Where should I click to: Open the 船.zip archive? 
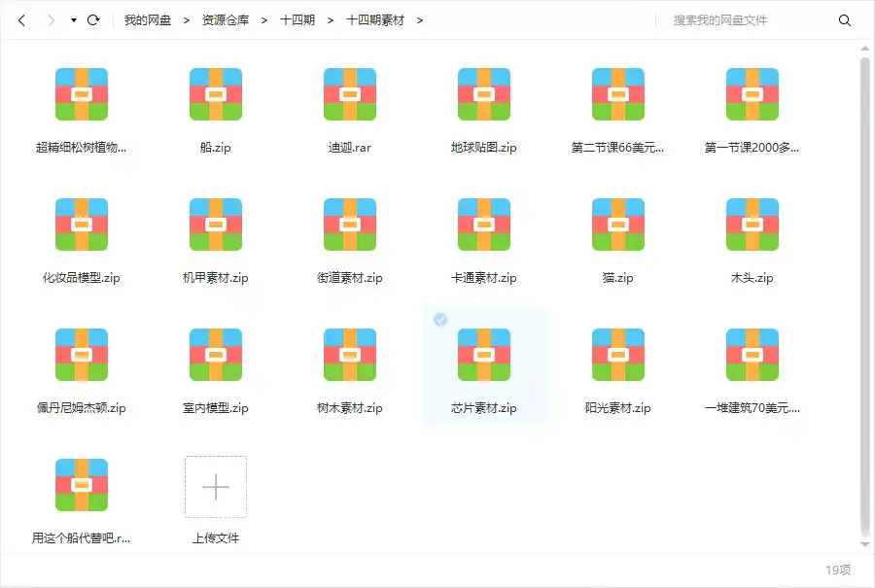[215, 94]
